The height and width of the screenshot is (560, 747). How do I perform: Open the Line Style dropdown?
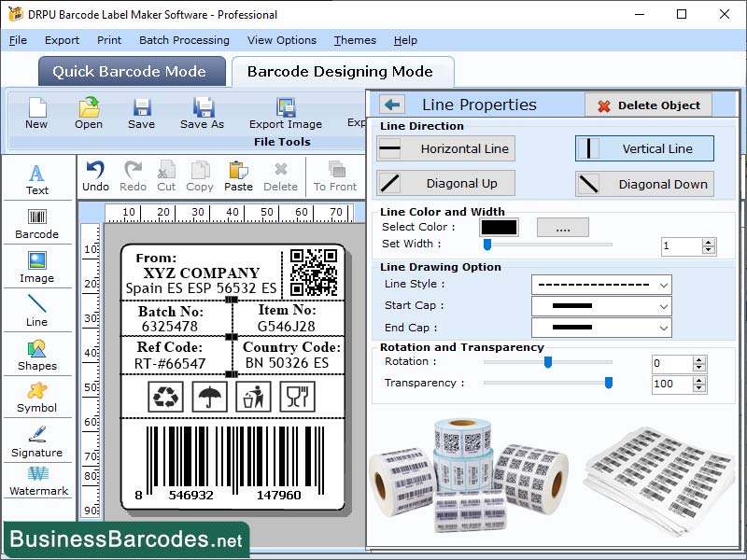[x=600, y=284]
